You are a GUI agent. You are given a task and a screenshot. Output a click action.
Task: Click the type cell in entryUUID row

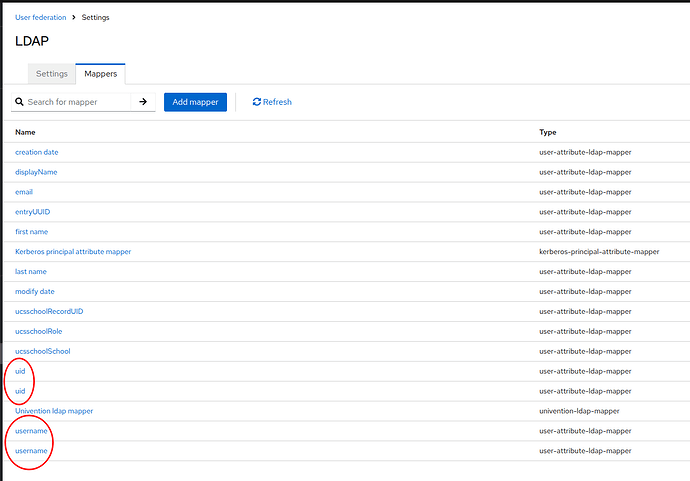pyautogui.click(x=585, y=212)
